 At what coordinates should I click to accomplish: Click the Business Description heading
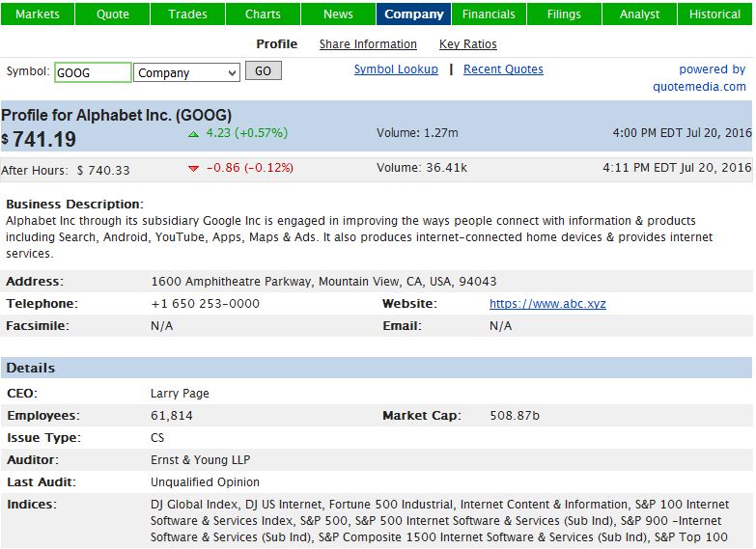74,205
